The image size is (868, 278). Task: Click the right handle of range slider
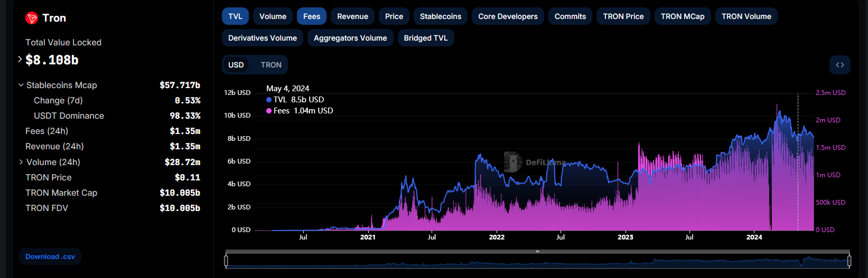849,261
